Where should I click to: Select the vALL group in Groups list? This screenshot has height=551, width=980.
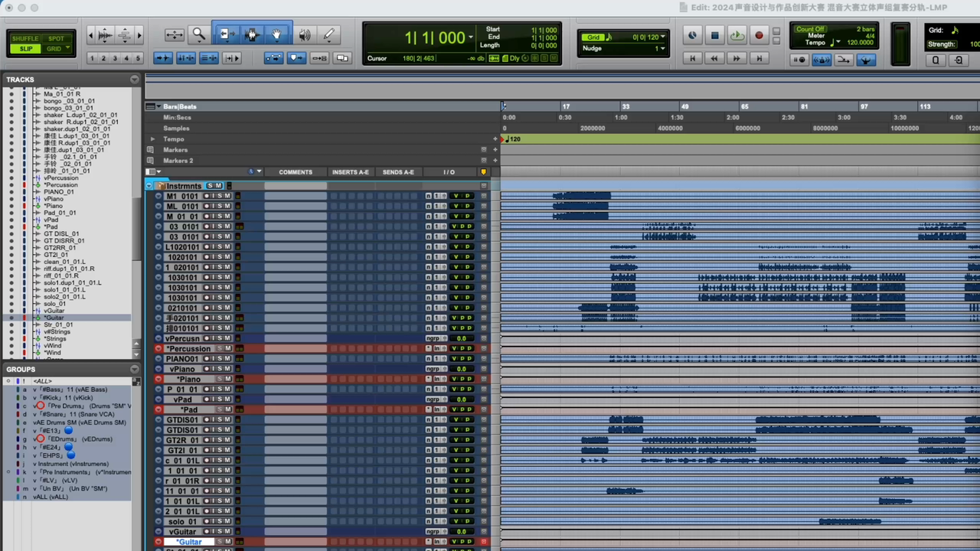(x=51, y=497)
